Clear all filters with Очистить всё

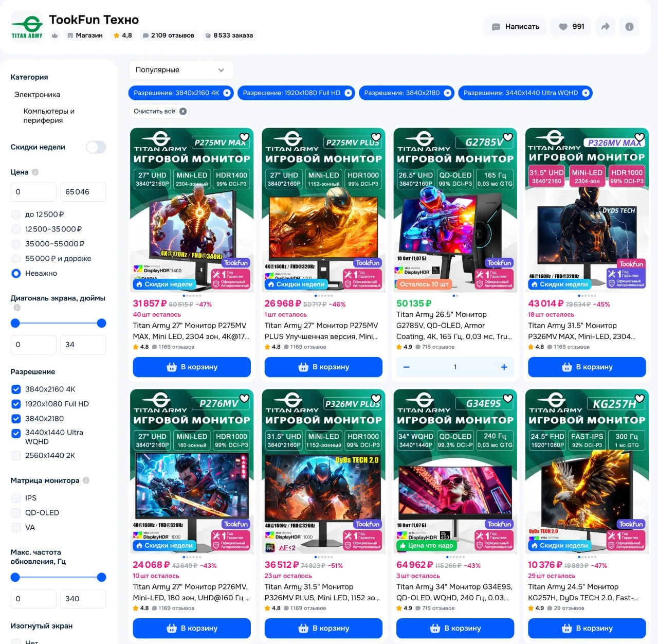(159, 111)
